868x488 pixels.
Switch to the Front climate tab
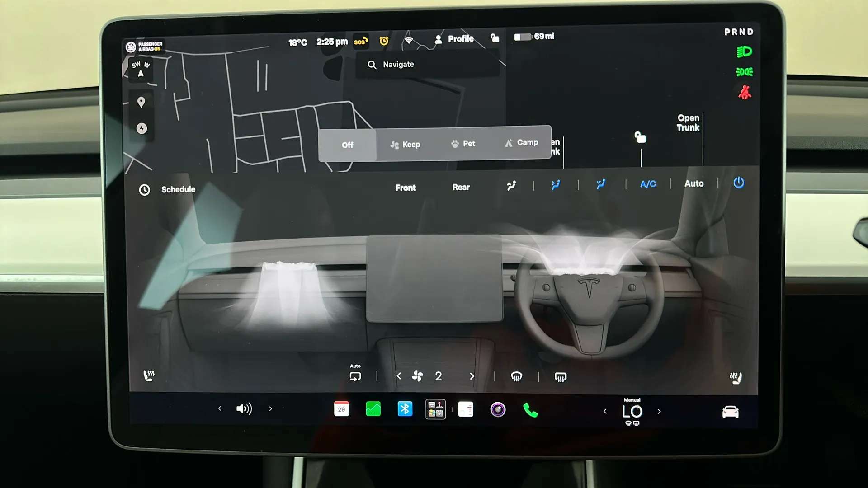(406, 188)
